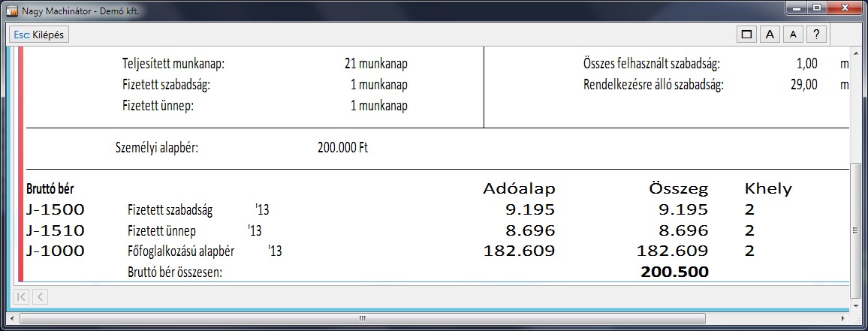Click Összes felhasznált szabadság label
This screenshot has width=868, height=331.
[652, 65]
